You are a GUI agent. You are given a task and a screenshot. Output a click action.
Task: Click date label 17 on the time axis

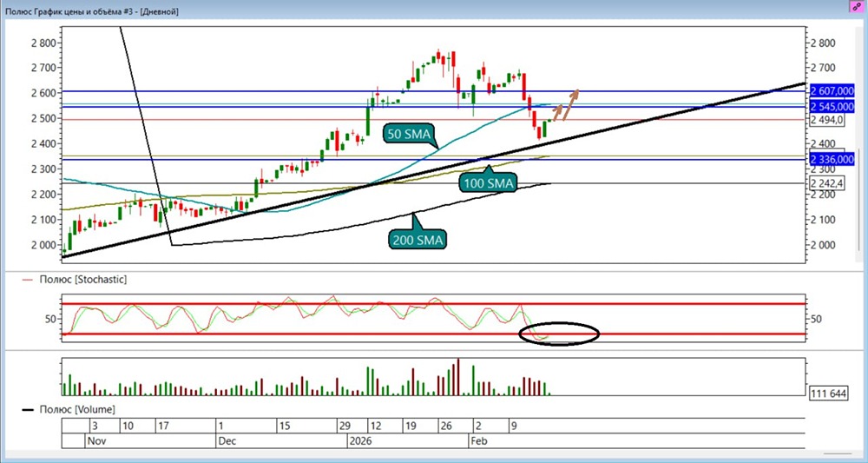[x=163, y=427]
